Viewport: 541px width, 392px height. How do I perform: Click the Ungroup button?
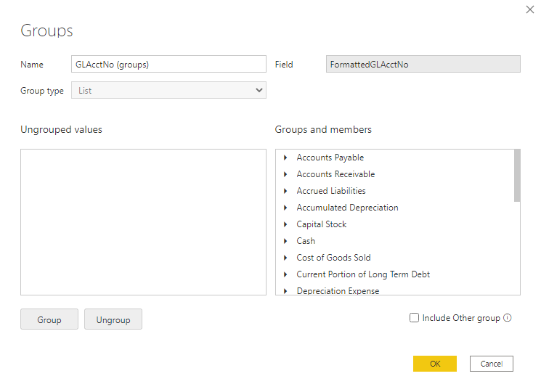113,319
